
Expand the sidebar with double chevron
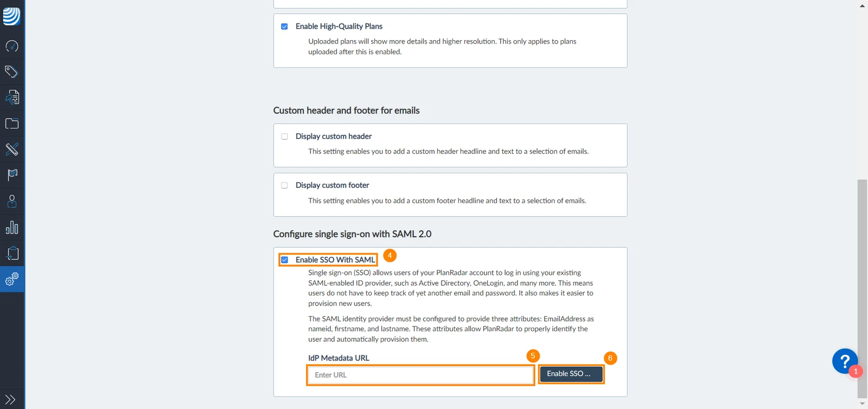point(10,400)
